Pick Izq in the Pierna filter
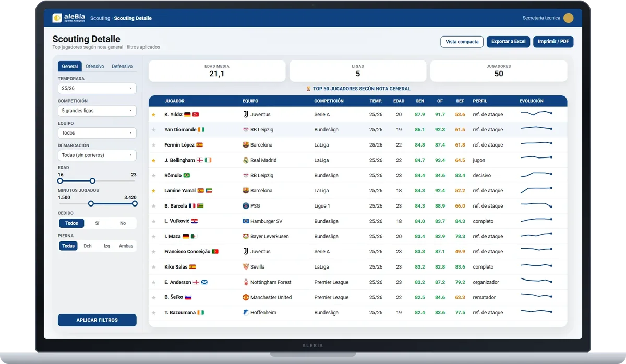626x364 pixels. point(106,246)
